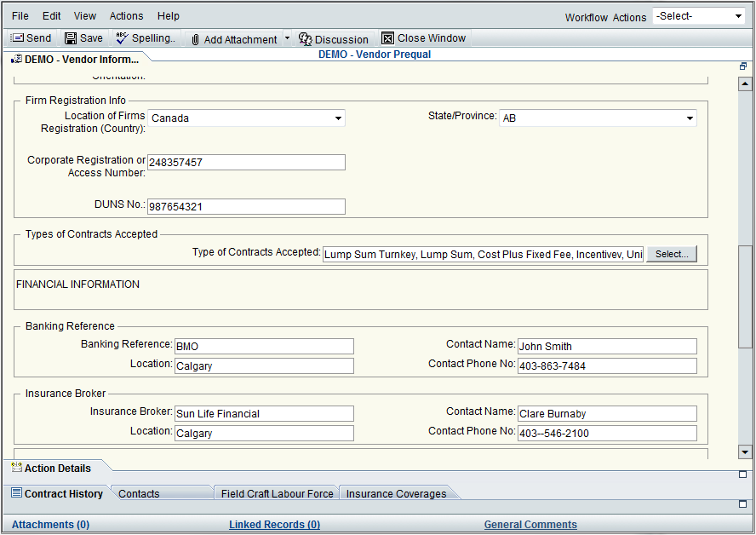Click the Close Window icon
Viewport: 756px width, 535px height.
coord(388,38)
